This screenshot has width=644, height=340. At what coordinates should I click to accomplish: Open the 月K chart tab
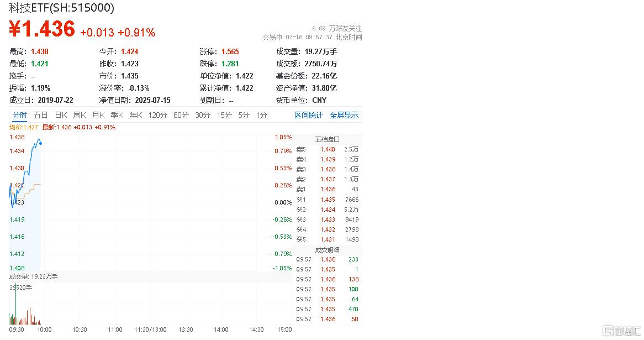point(98,115)
